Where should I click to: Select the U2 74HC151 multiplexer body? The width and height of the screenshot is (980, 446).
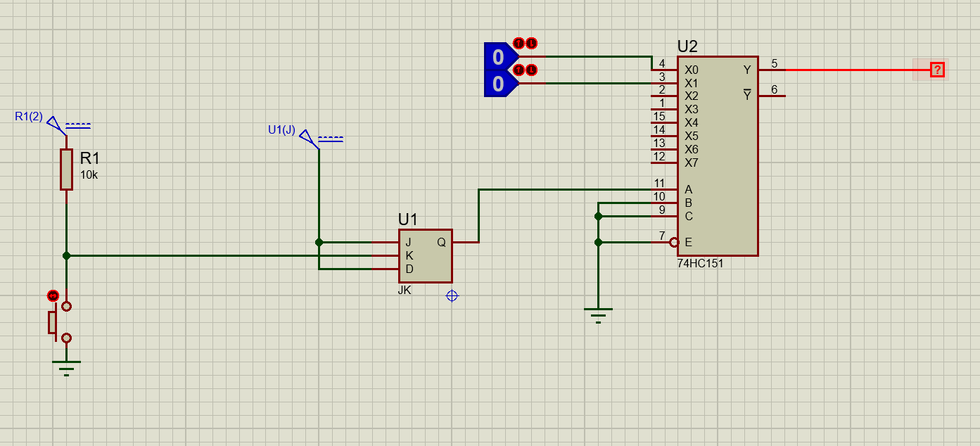pyautogui.click(x=718, y=156)
